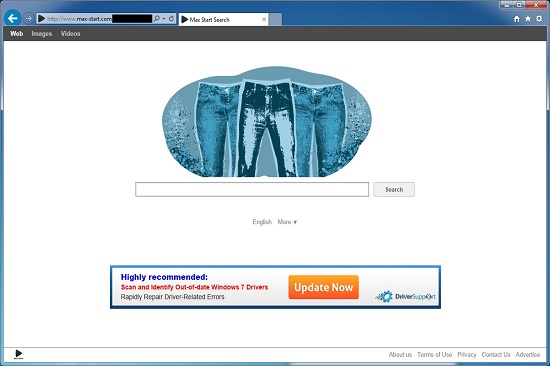
Task: Click the Max Start play logo in footer
Action: (19, 354)
